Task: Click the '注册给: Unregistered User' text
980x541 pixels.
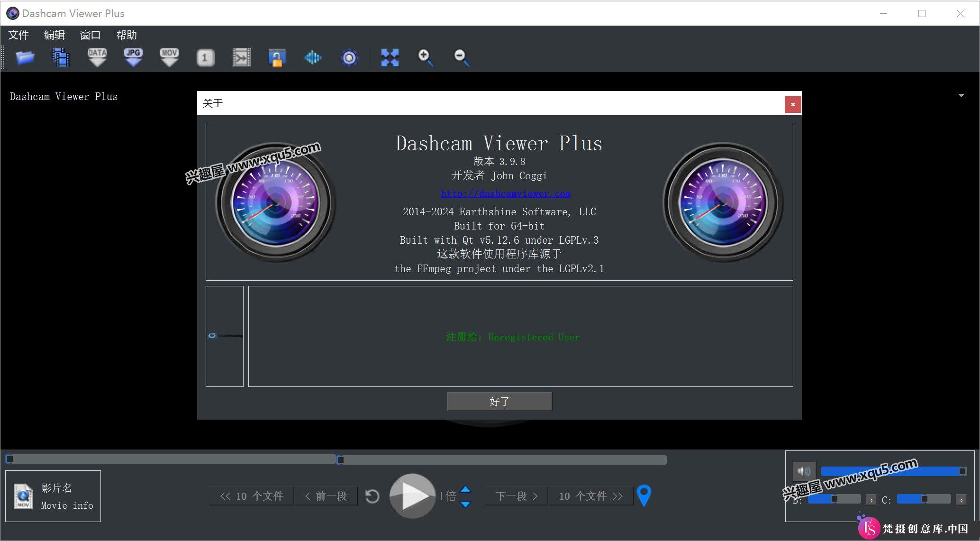Action: [513, 337]
